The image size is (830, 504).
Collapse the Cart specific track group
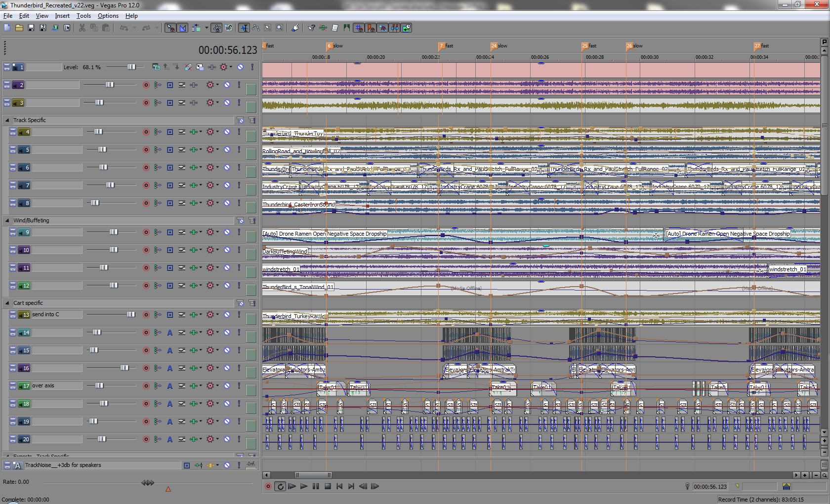7,303
